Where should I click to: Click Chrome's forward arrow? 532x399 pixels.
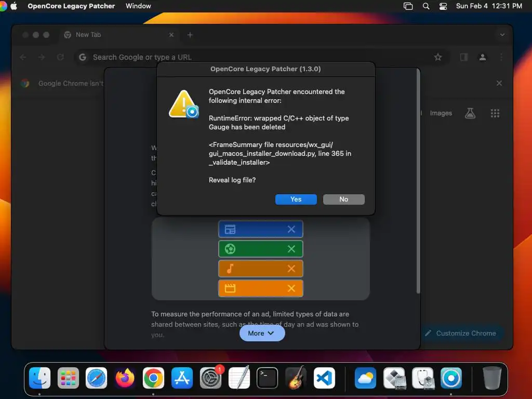[x=42, y=57]
